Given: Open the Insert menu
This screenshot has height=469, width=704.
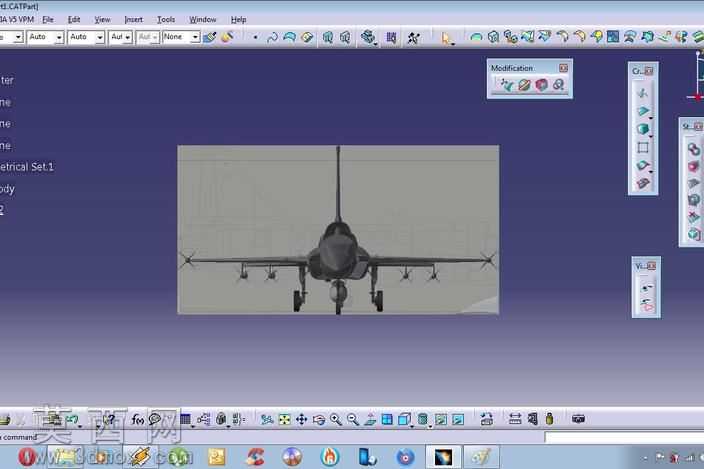Looking at the screenshot, I should click(133, 20).
